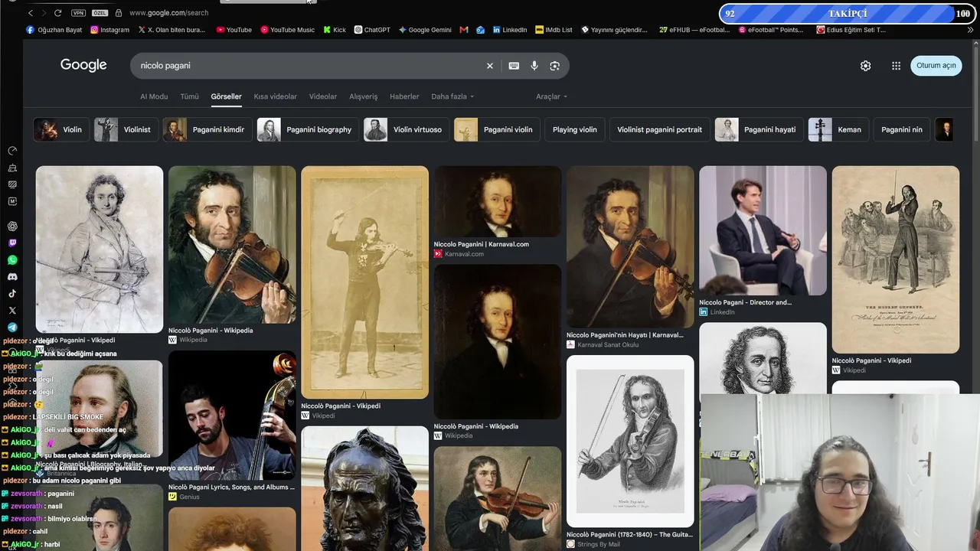Go back with the browser back arrow
Viewport: 980px width, 551px height.
point(31,13)
